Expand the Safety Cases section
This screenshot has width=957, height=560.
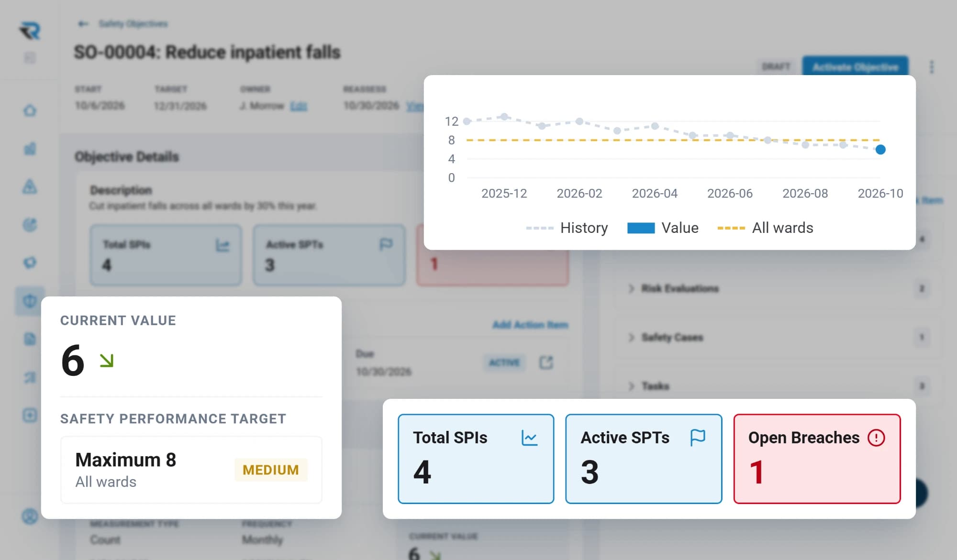click(x=778, y=337)
